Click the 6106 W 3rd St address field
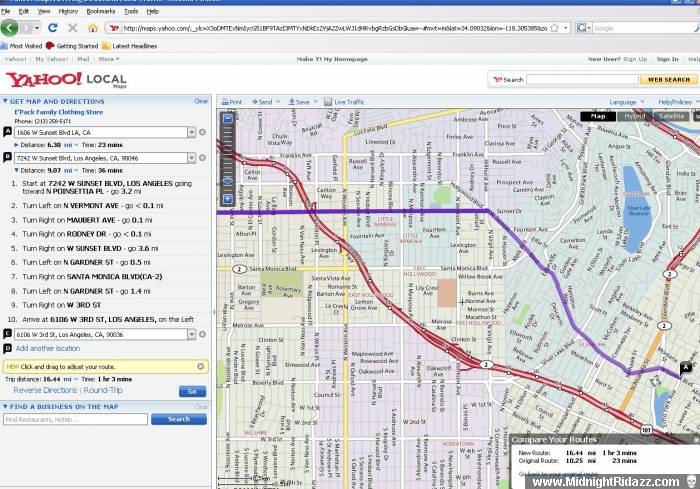Viewport: 700px width, 489px height. (x=101, y=334)
